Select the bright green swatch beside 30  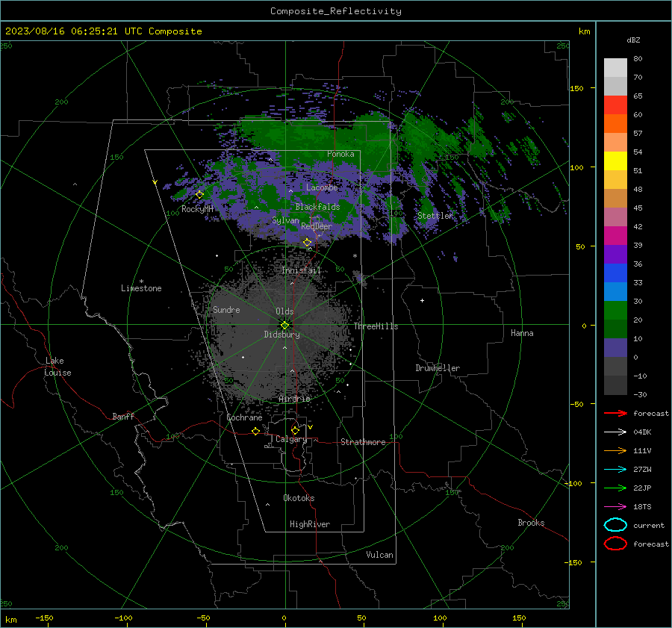[x=615, y=310]
